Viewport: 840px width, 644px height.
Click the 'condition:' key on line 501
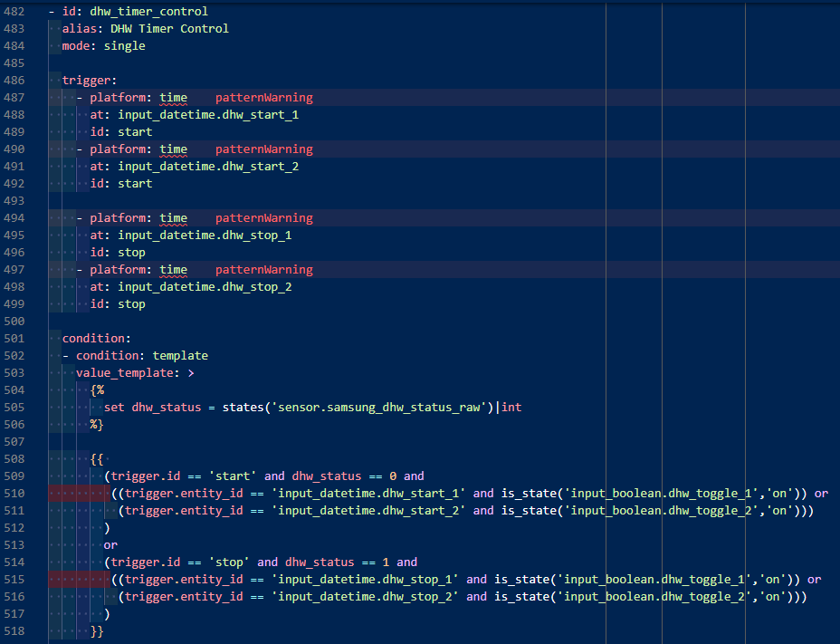[x=96, y=339]
